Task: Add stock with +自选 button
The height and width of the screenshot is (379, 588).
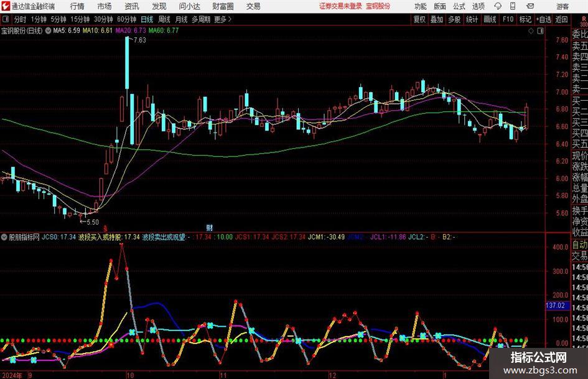Action: point(543,19)
